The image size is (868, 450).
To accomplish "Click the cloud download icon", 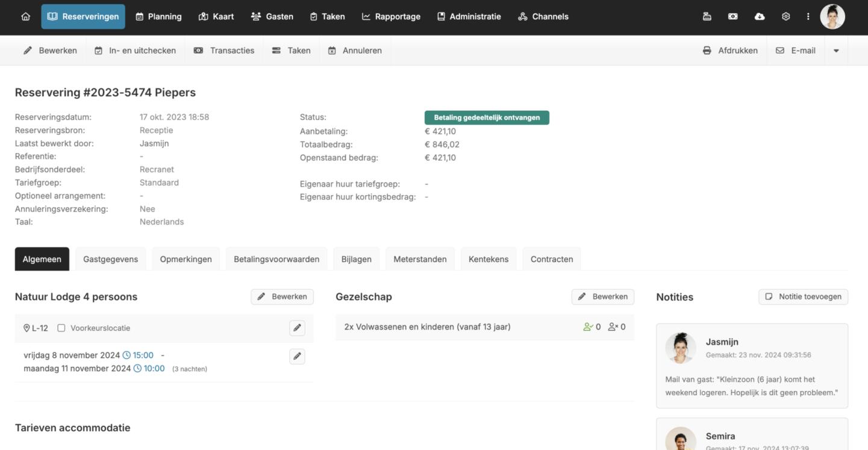I will 760,17.
